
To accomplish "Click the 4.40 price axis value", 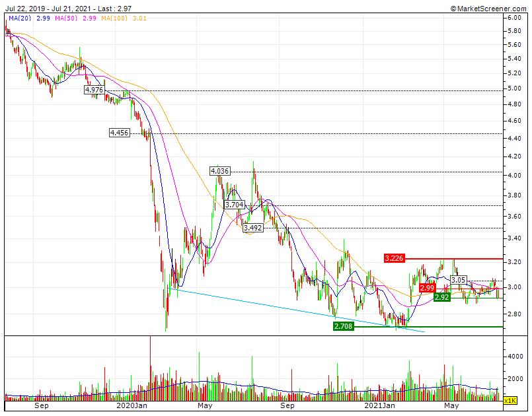I will (x=514, y=138).
